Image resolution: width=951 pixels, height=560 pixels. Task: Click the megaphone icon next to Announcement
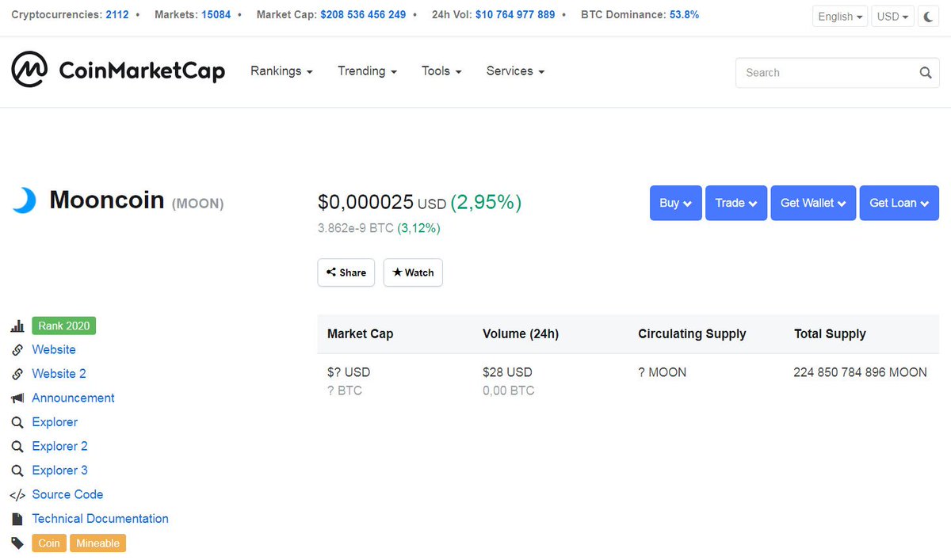pyautogui.click(x=17, y=398)
